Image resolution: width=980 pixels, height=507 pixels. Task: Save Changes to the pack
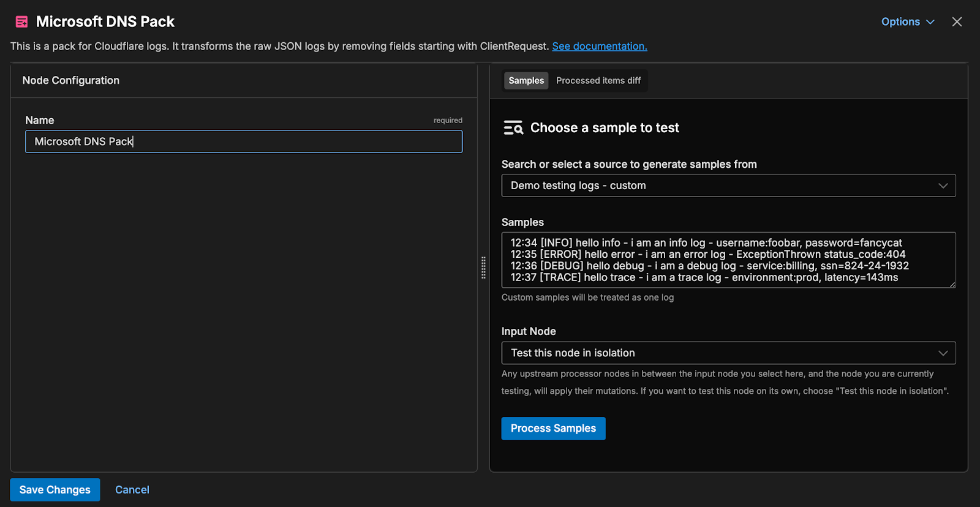coord(55,490)
